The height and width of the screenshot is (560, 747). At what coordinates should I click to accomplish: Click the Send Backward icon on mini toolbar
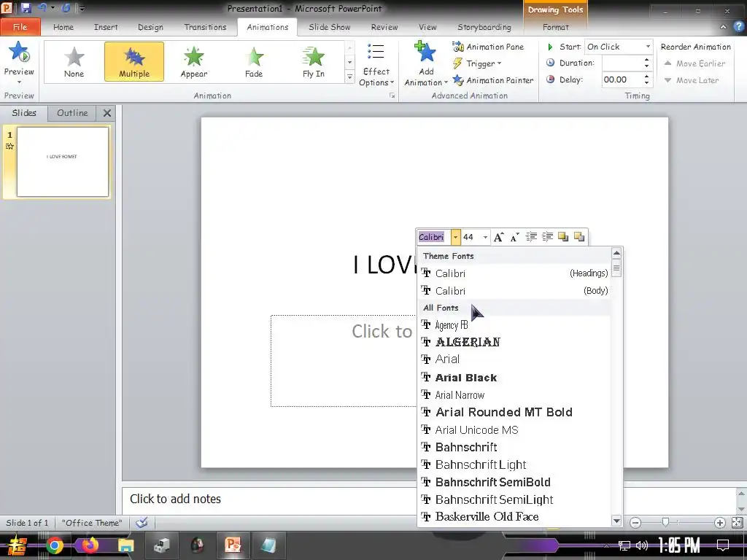coord(579,237)
